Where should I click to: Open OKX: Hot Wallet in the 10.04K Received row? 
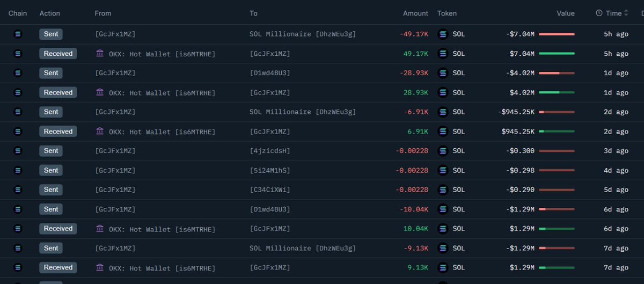tap(162, 229)
